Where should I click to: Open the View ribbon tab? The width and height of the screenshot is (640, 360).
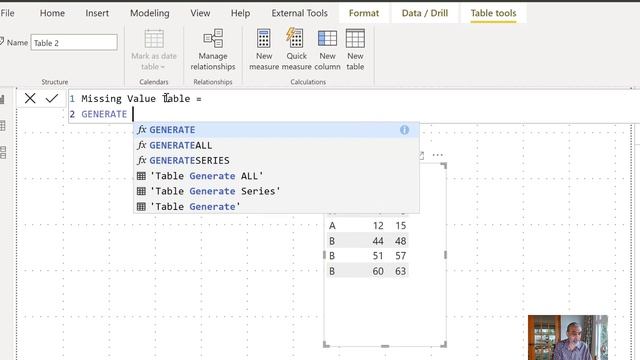tap(200, 13)
